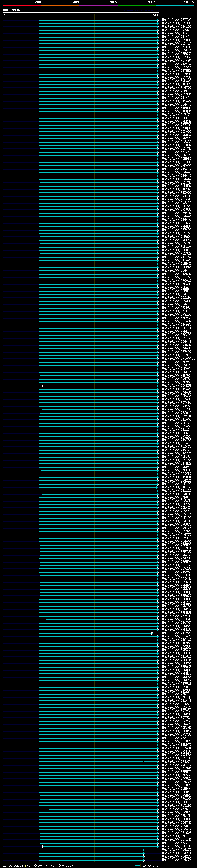Select hit label UniRef100_P12469

pyautogui.click(x=177, y=426)
